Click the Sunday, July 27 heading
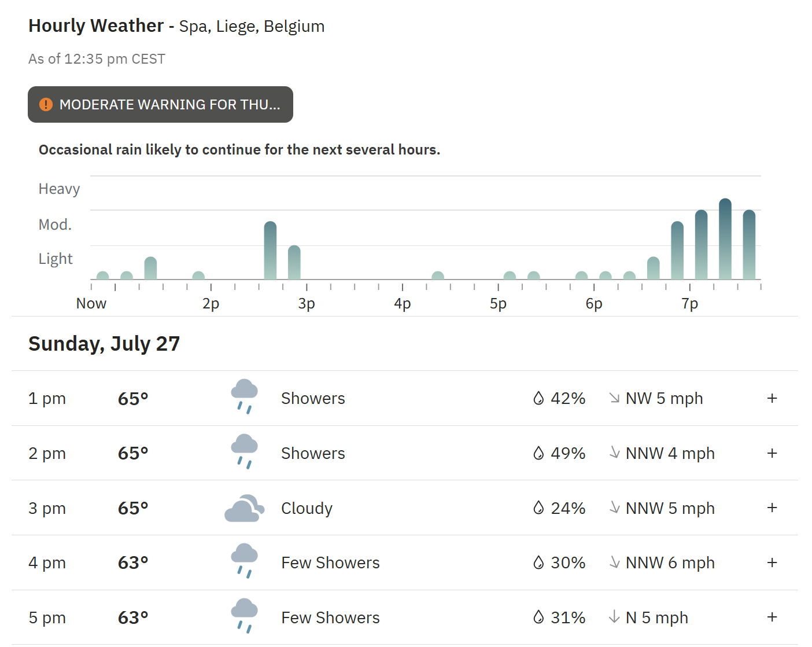812x647 pixels. point(104,344)
